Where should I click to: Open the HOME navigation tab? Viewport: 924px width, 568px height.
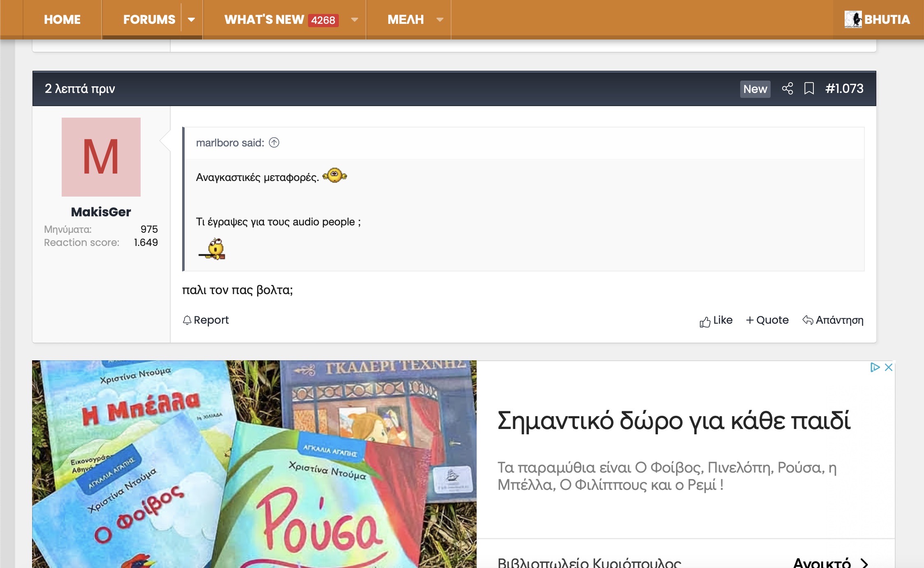point(62,19)
